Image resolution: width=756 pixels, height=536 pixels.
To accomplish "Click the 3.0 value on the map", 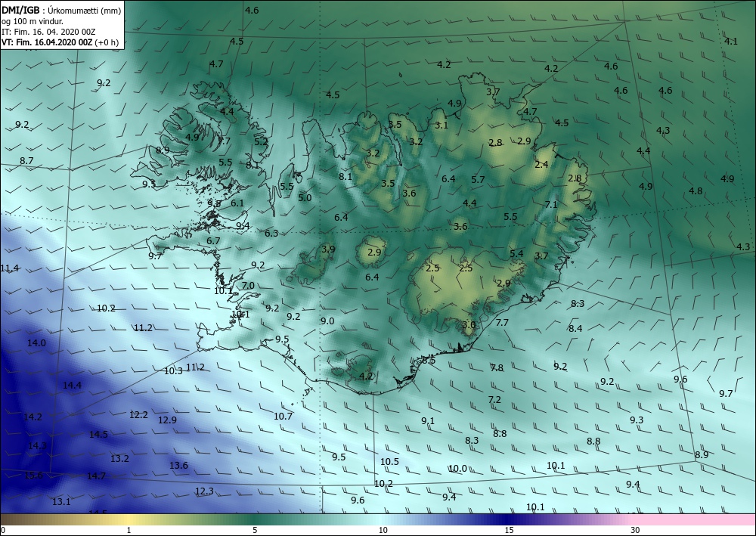I will click(469, 325).
